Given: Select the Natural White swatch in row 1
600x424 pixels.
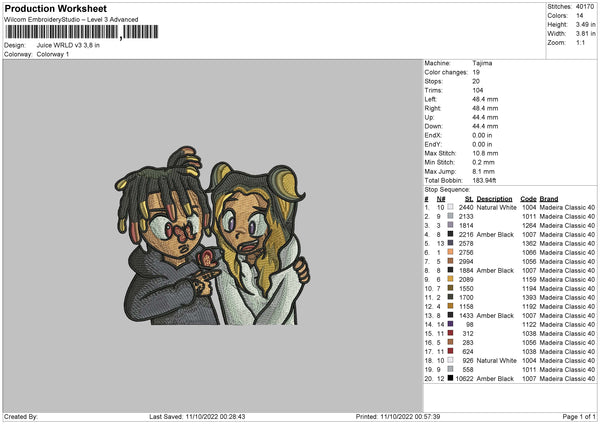Looking at the screenshot, I should [x=450, y=207].
